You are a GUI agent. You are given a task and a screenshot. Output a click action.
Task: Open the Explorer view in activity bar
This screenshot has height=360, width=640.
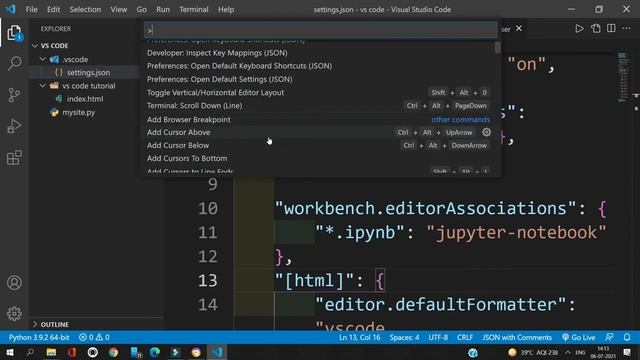[x=14, y=33]
